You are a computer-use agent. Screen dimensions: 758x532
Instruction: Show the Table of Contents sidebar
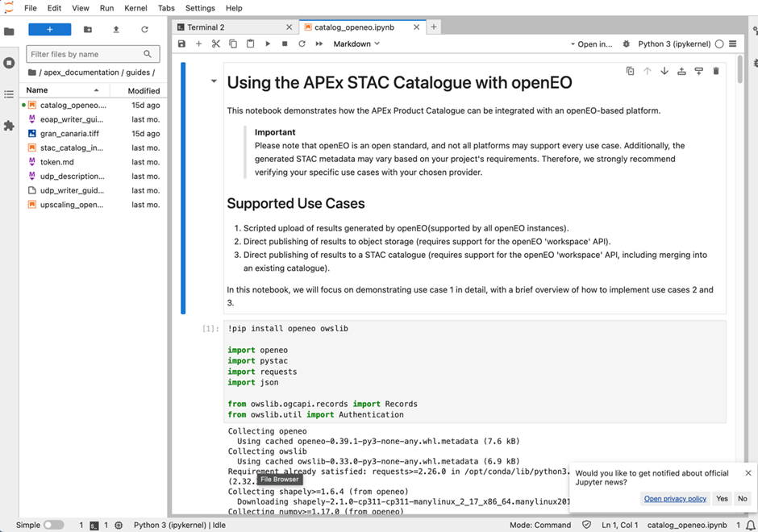[x=9, y=94]
